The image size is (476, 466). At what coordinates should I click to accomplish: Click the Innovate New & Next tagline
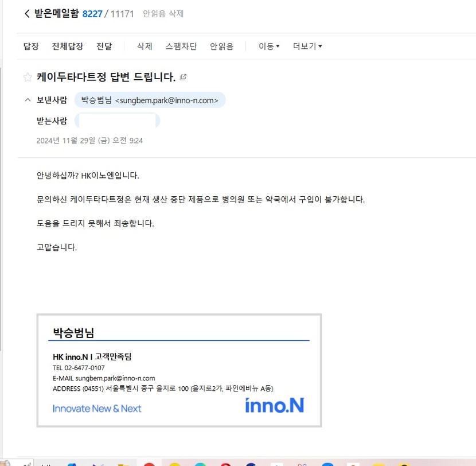point(97,409)
